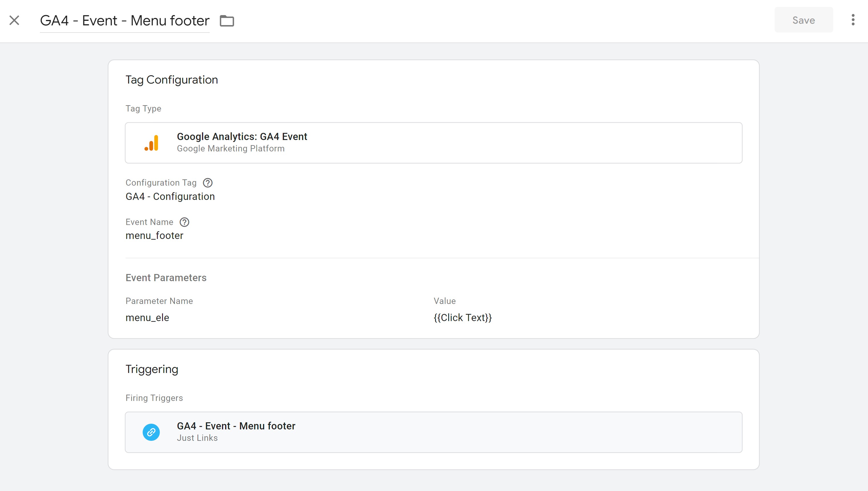Open the folder icon next to tag name
868x491 pixels.
click(x=227, y=21)
